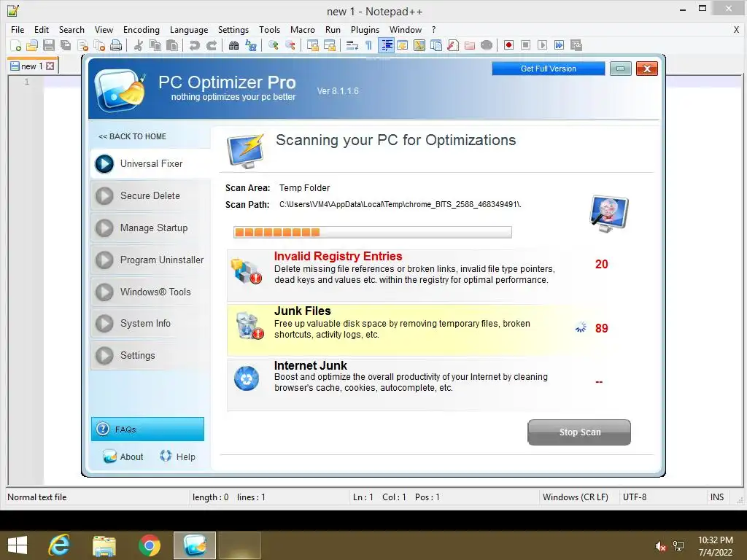Toggle Word Wrap icon in Notepad++ toolbar

pos(352,45)
